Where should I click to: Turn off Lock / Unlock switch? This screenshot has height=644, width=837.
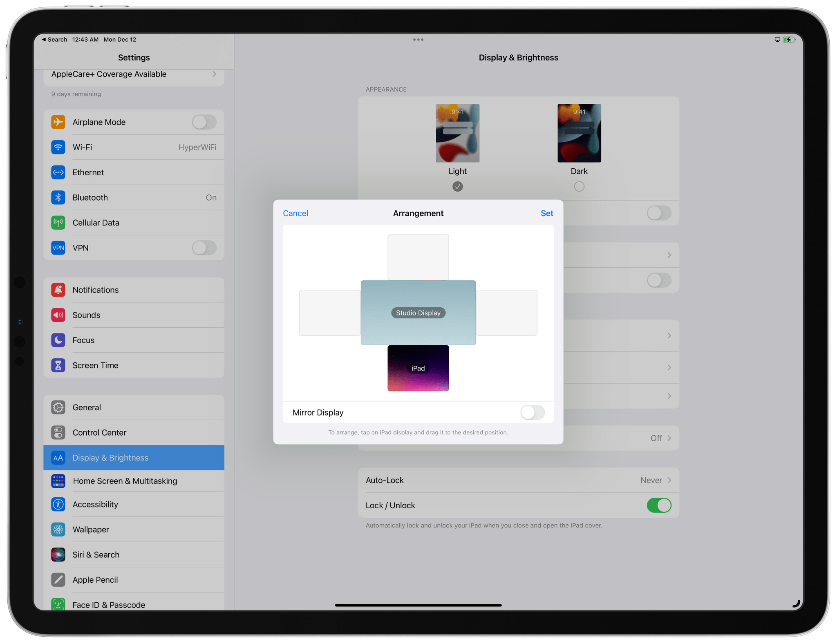(659, 505)
